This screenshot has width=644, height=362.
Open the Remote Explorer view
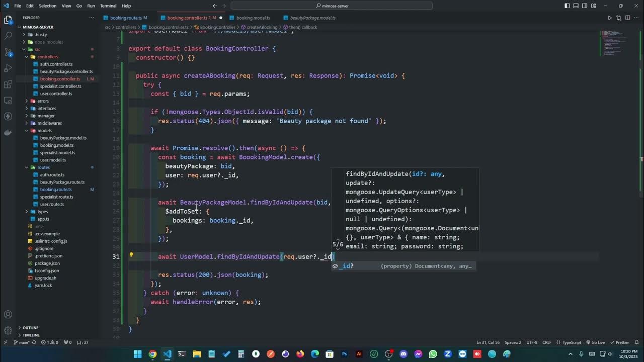pyautogui.click(x=8, y=100)
